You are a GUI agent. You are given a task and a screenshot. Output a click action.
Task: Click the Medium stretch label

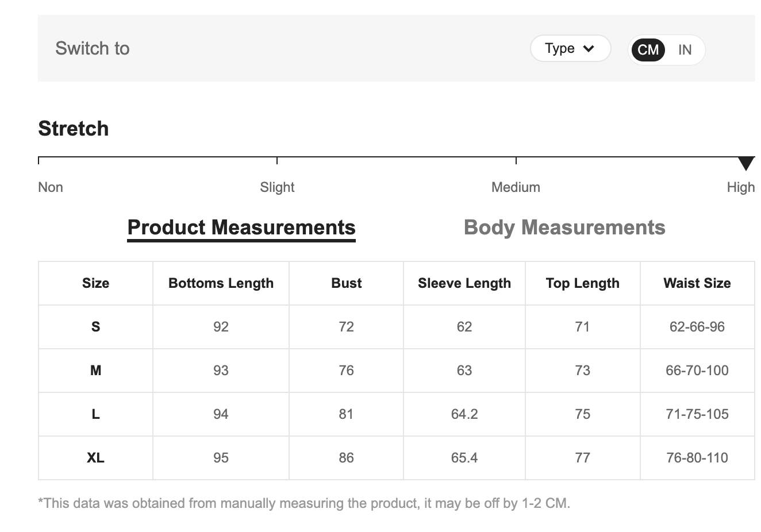tap(516, 187)
